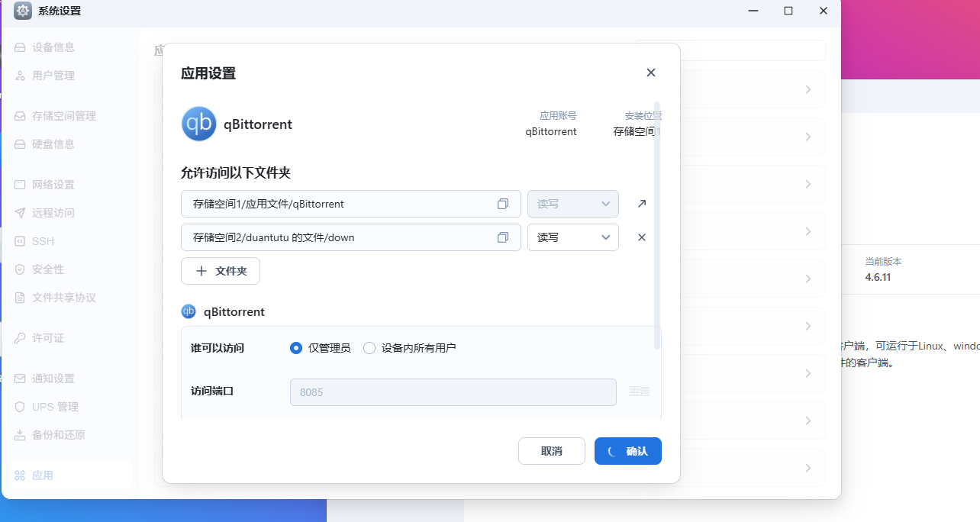Click 取消 to cancel

coord(552,451)
